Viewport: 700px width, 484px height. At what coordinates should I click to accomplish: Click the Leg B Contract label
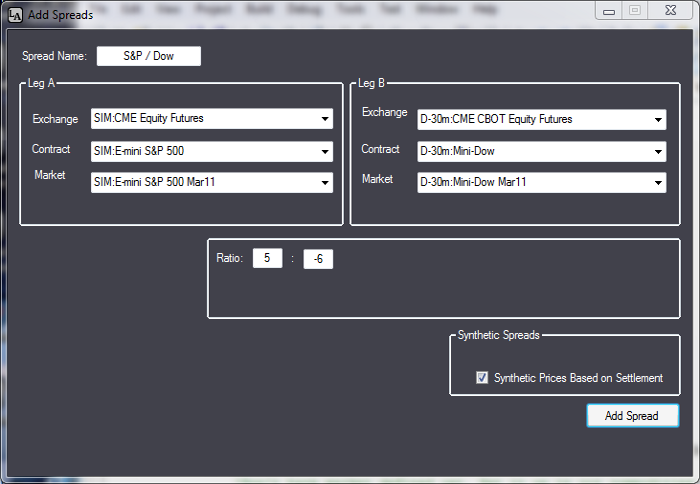[380, 149]
